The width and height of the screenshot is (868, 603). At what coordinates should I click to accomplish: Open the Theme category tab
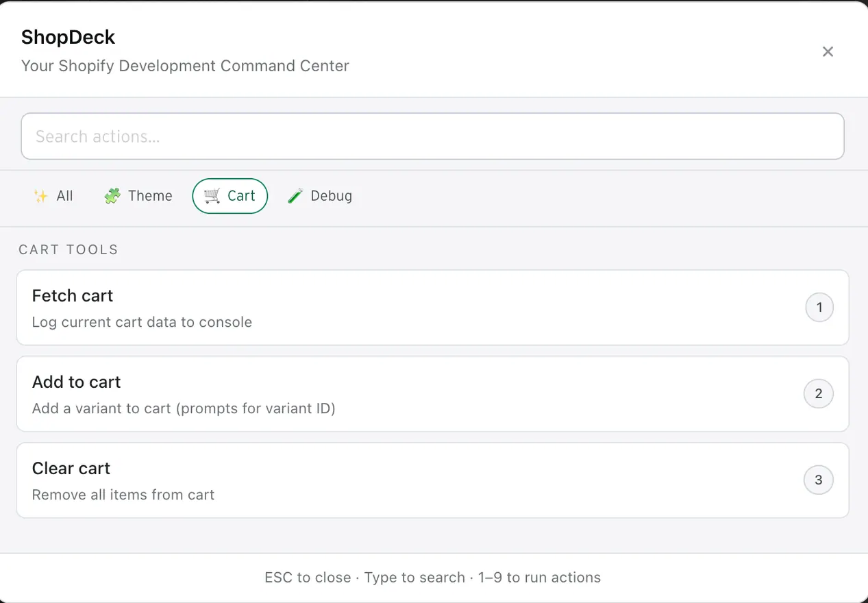coord(138,196)
